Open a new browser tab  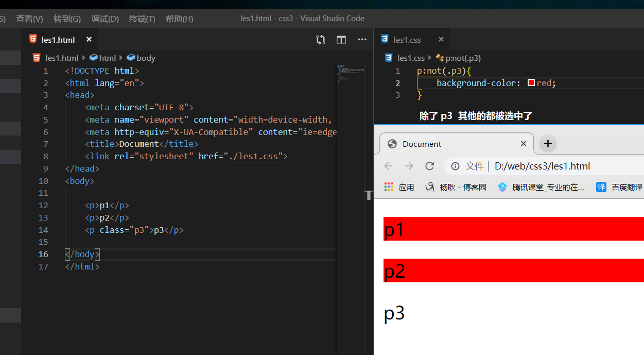[548, 144]
